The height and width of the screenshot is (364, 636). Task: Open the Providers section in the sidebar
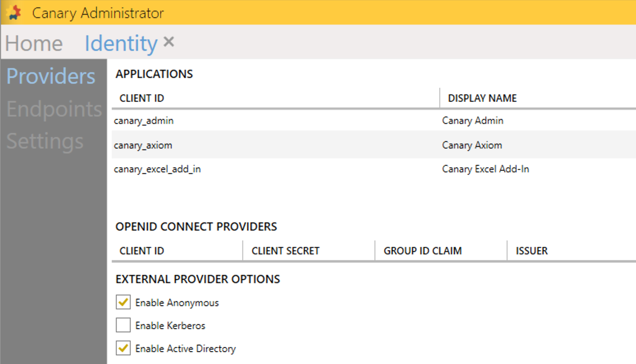(51, 76)
